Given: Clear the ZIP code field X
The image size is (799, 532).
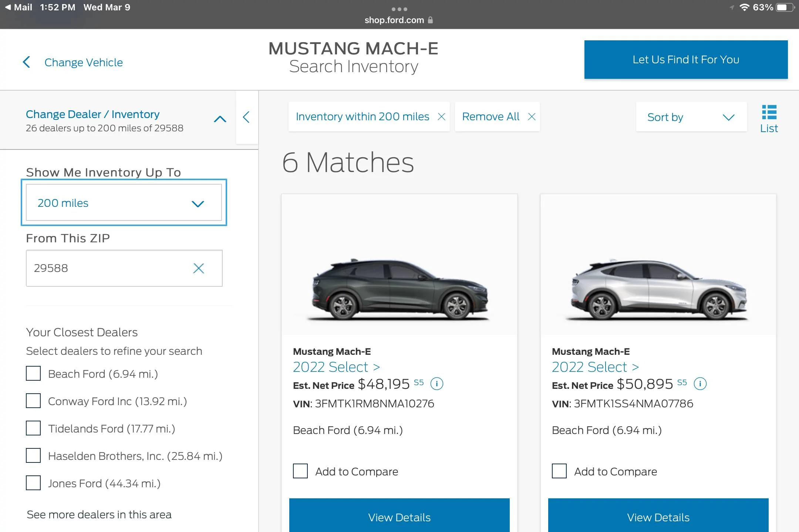Looking at the screenshot, I should pos(199,268).
